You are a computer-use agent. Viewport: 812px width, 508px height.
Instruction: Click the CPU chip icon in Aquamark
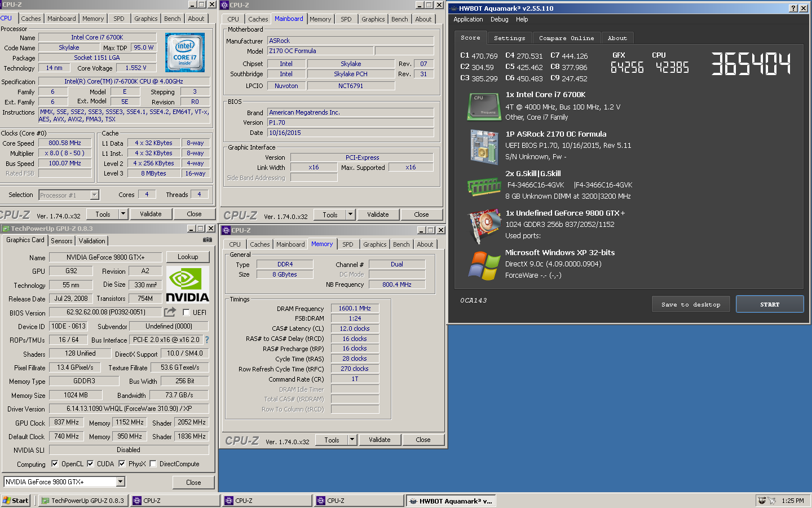pyautogui.click(x=484, y=107)
